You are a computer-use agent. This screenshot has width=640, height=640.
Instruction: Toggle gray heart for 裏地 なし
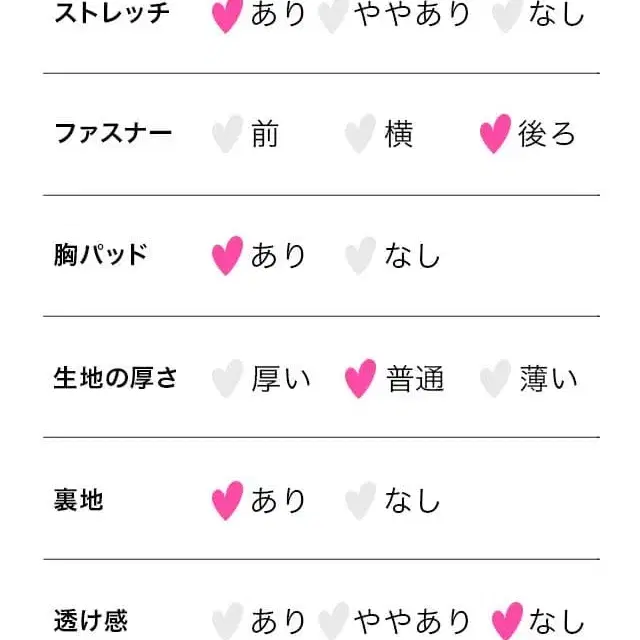(x=360, y=500)
